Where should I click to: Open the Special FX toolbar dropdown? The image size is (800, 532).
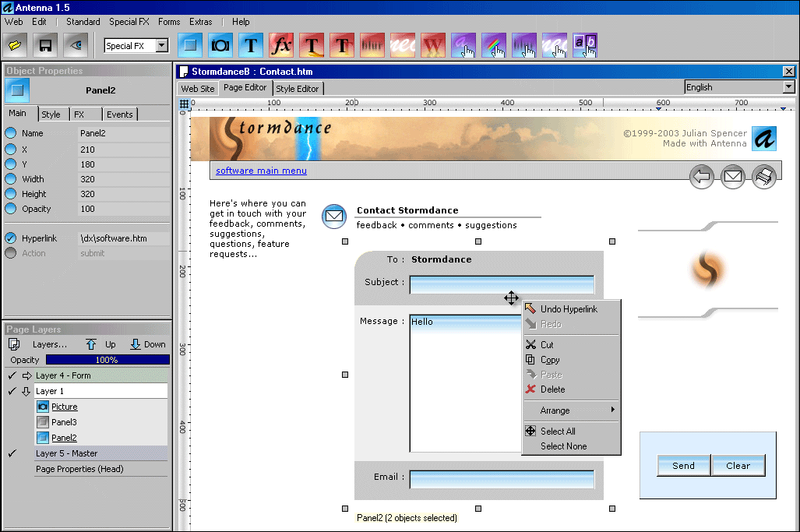tap(162, 46)
